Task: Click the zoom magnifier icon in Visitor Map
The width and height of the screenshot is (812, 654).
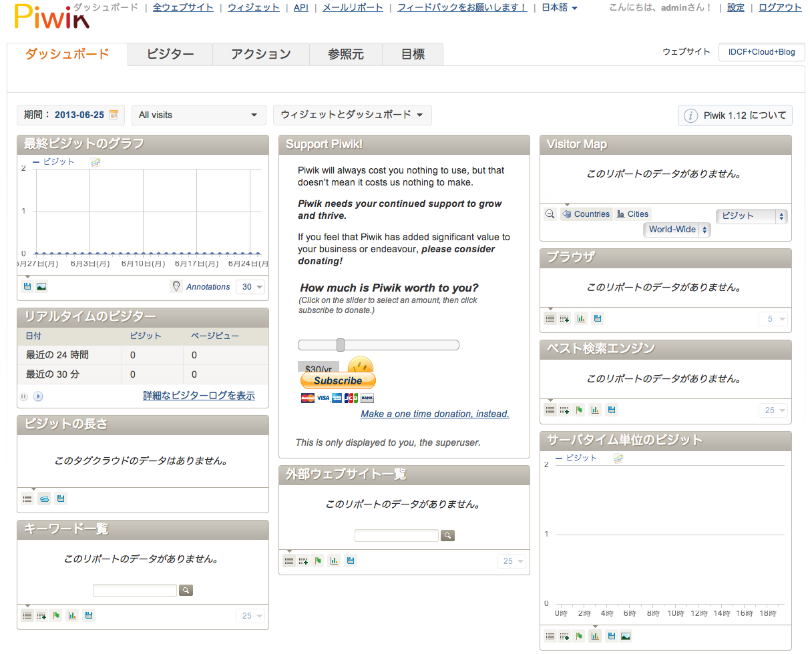Action: click(550, 214)
